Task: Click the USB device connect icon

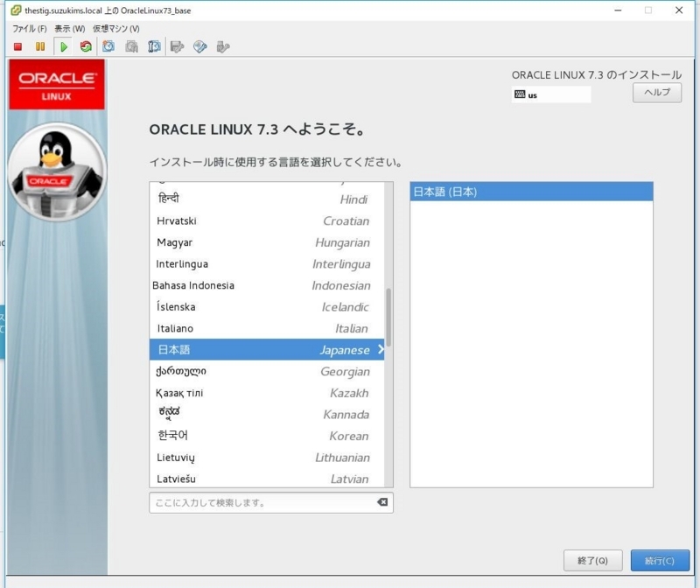Action: [223, 46]
